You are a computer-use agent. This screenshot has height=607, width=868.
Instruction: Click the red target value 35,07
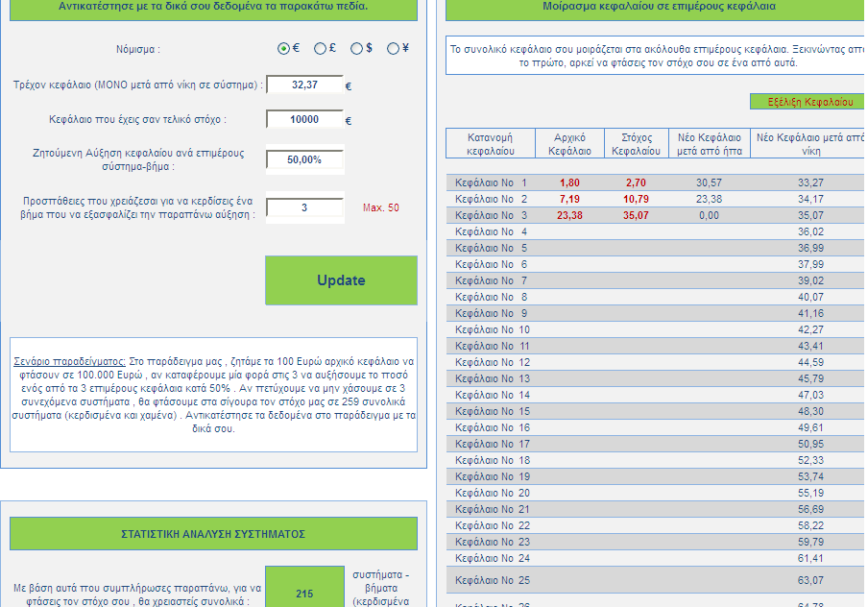click(636, 215)
